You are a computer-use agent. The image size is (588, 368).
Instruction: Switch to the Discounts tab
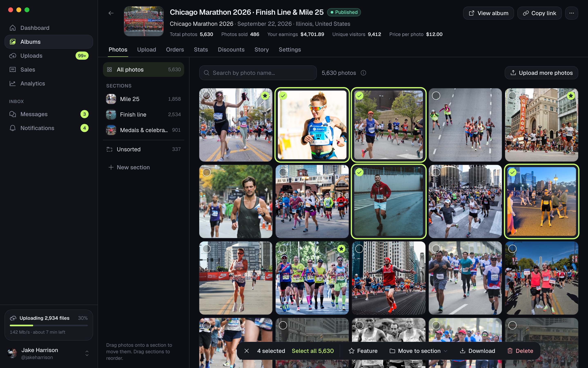(x=231, y=49)
